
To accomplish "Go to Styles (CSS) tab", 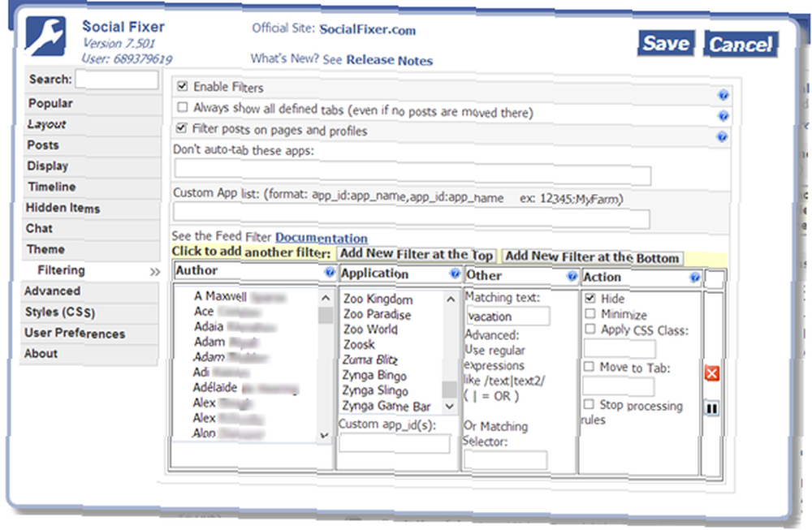I will click(x=89, y=312).
